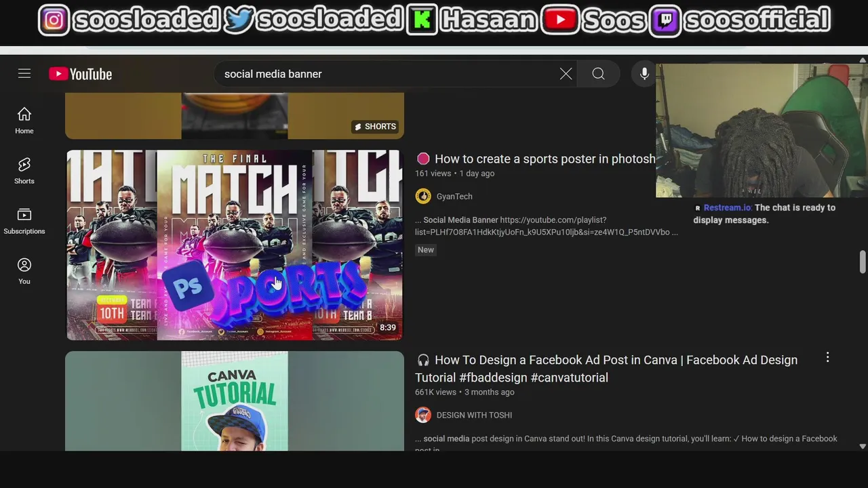Screen dimensions: 868x488
Task: Open 'How To Design a Facebook Ad Post' title
Action: (606, 369)
